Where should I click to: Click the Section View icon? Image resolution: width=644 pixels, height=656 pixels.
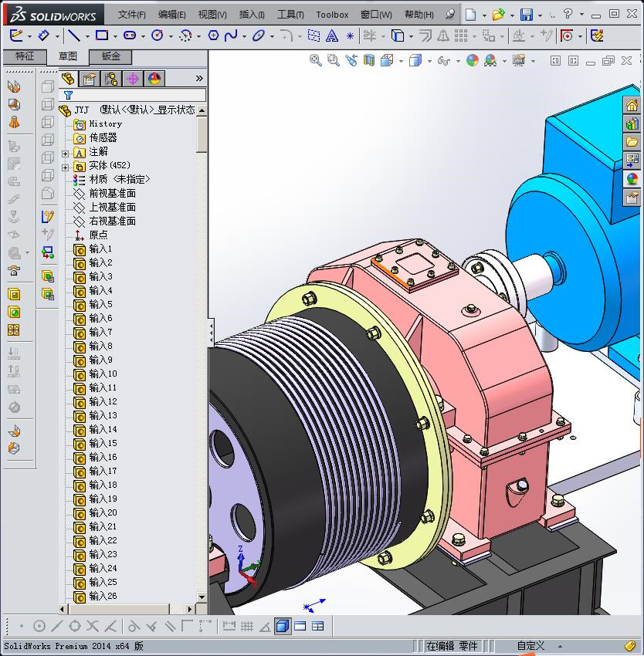[369, 61]
